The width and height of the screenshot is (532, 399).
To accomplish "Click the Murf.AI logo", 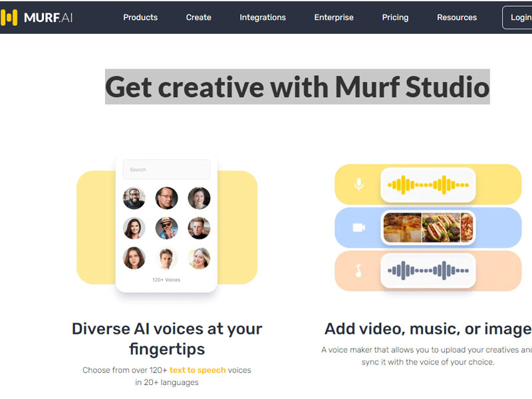I will click(x=37, y=17).
